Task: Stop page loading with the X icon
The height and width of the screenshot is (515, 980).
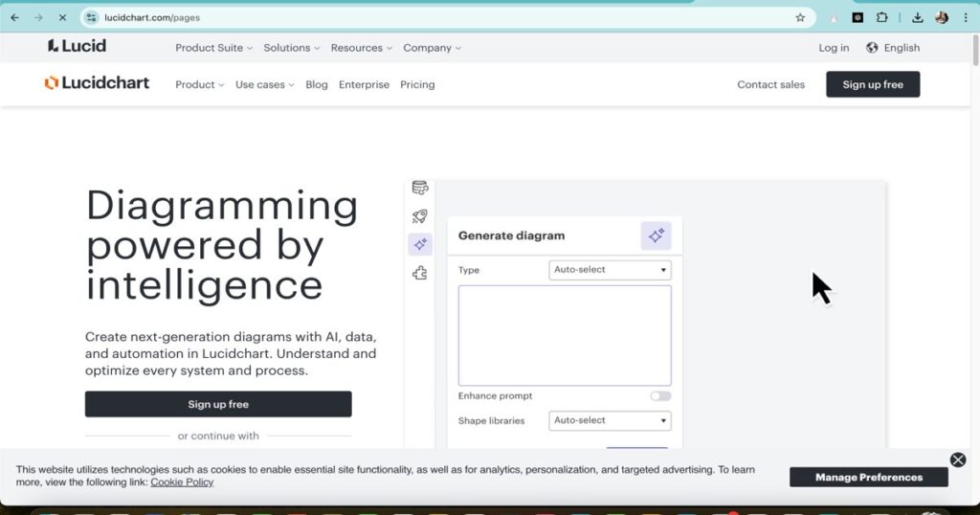Action: [62, 17]
